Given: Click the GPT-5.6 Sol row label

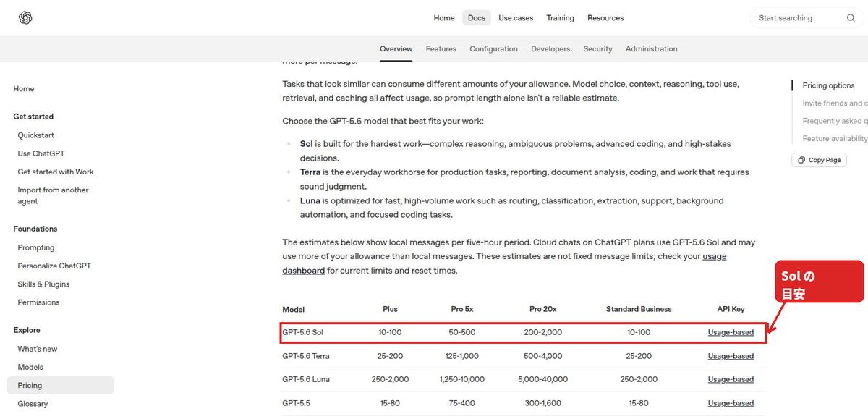Looking at the screenshot, I should 303,333.
